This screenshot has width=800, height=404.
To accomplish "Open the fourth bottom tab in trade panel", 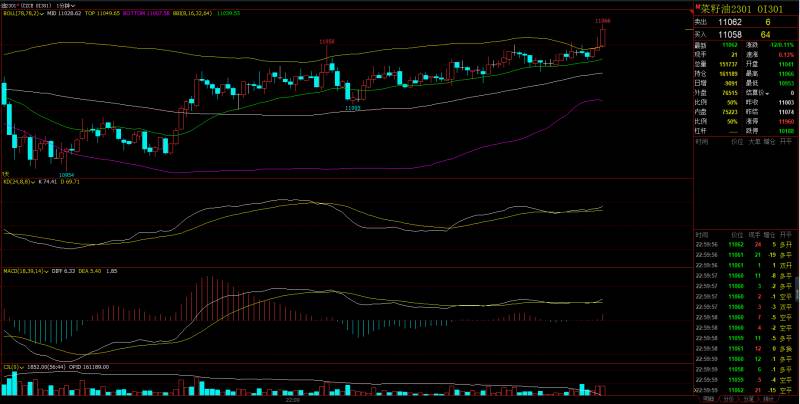I will pyautogui.click(x=768, y=398).
